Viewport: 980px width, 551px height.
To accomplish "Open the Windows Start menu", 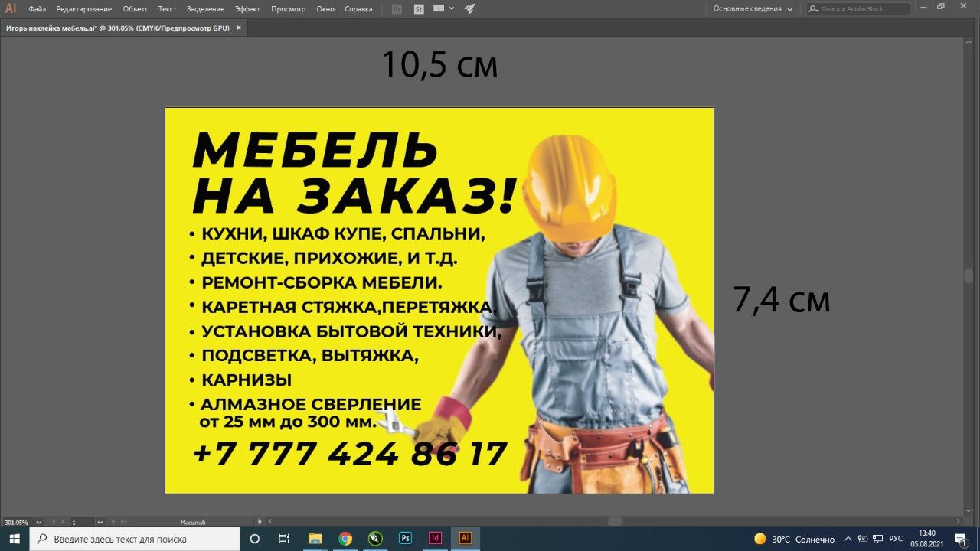I will [15, 539].
